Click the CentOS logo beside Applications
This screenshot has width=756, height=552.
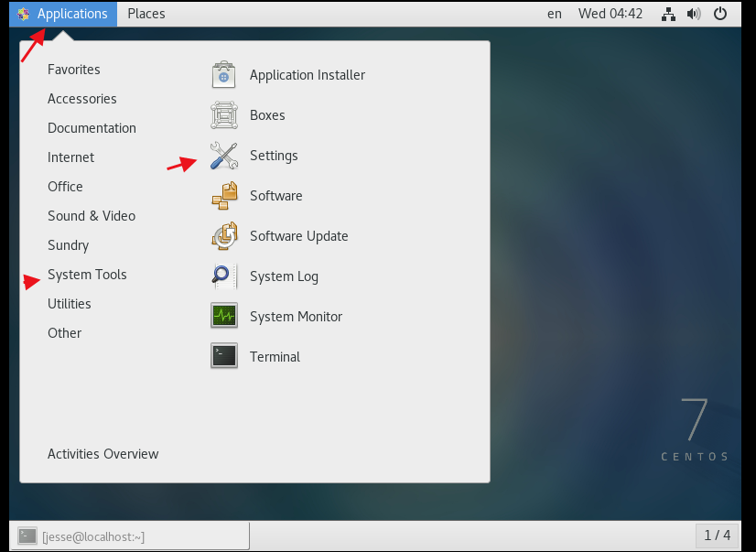23,14
